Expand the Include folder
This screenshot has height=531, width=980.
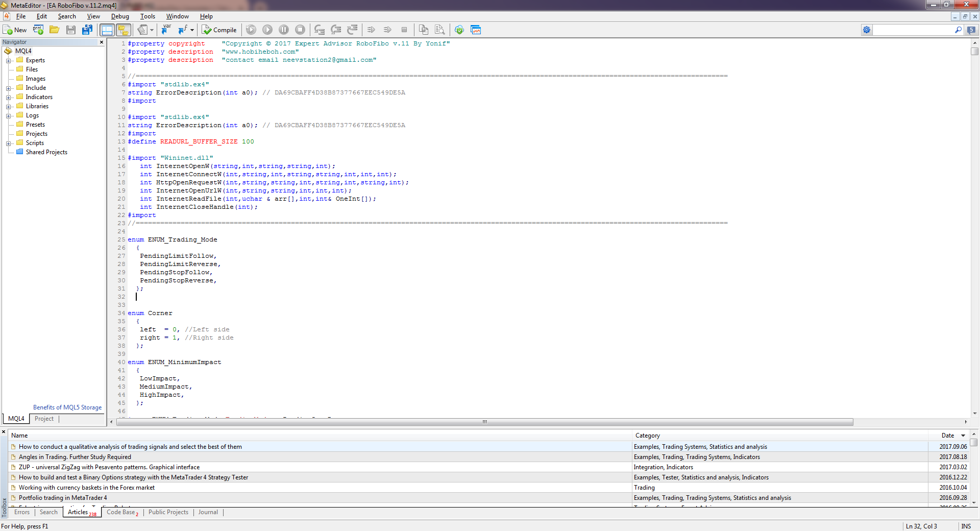tap(9, 88)
